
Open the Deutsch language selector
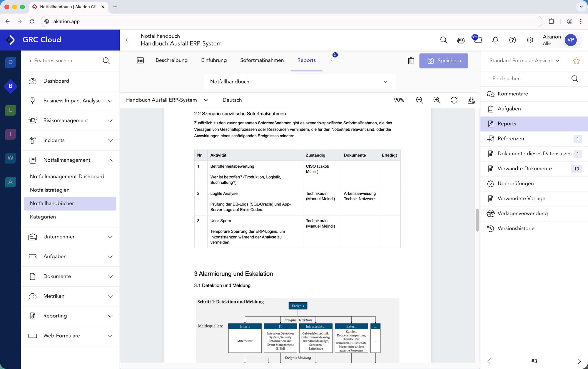click(232, 100)
